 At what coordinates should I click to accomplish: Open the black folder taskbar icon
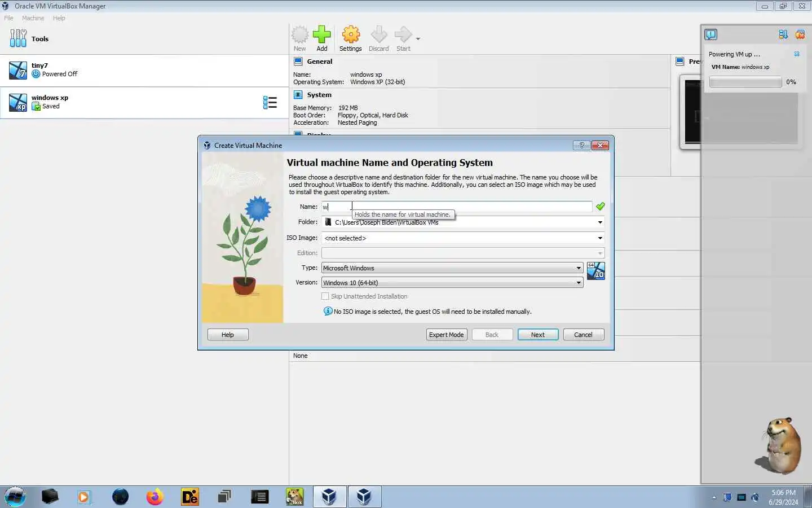click(x=50, y=497)
